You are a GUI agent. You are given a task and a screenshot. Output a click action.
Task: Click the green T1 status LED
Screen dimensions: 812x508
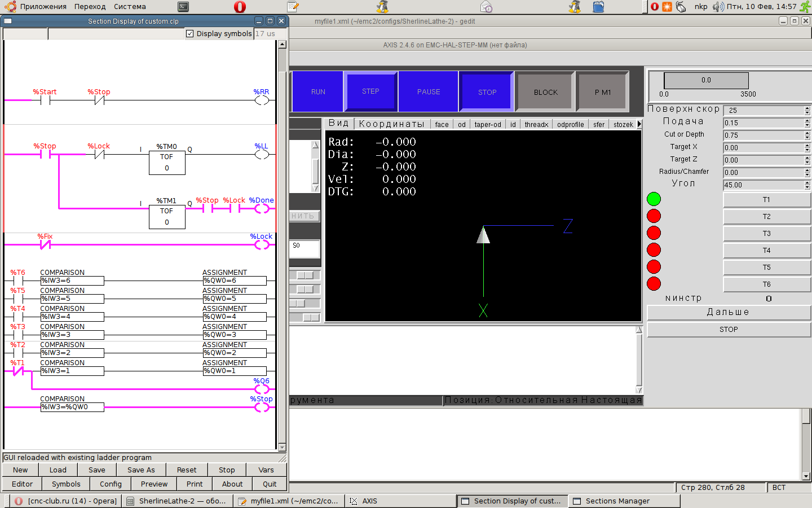[x=654, y=199]
